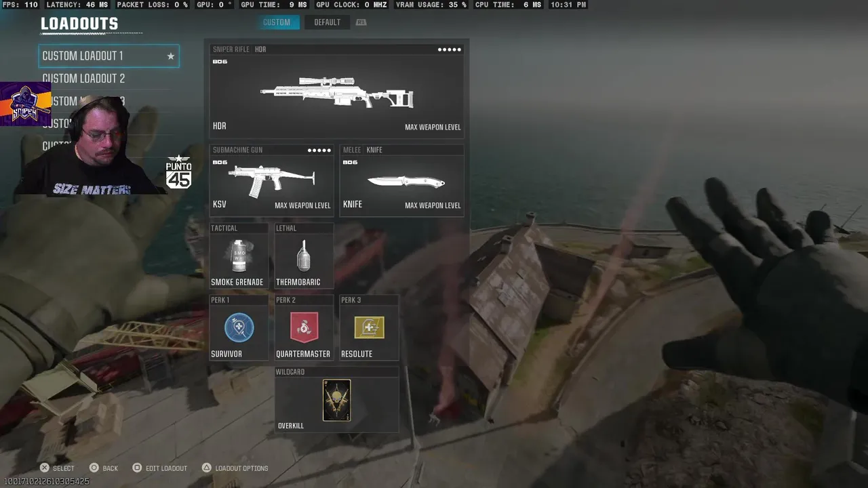Open the Smoke Grenade tactical icon
The height and width of the screenshot is (488, 868).
(x=238, y=256)
